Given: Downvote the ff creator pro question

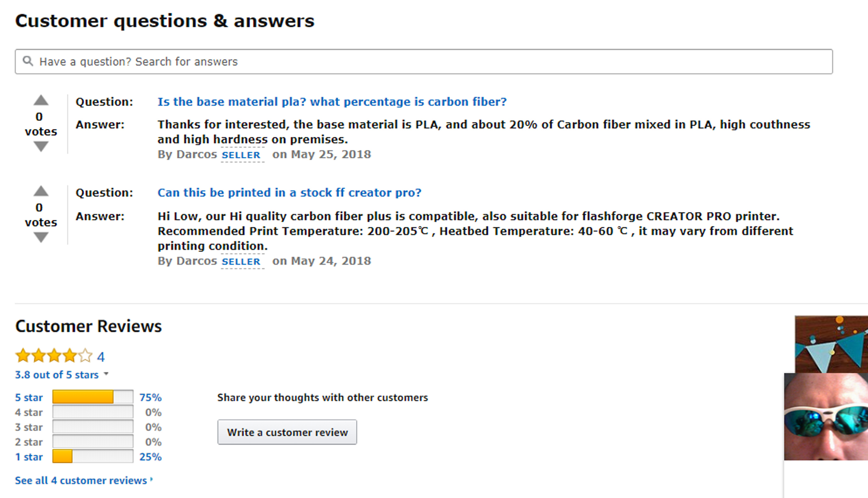Looking at the screenshot, I should tap(41, 238).
